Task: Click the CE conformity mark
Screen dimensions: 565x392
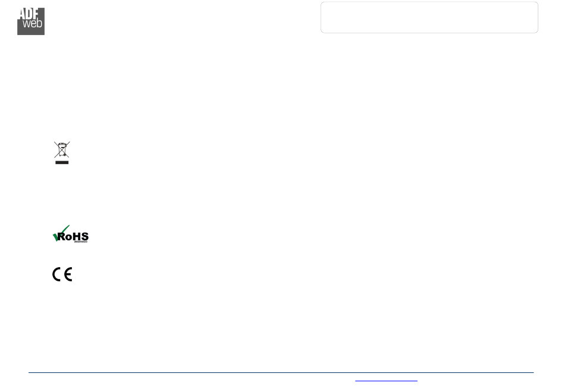Action: tap(62, 274)
